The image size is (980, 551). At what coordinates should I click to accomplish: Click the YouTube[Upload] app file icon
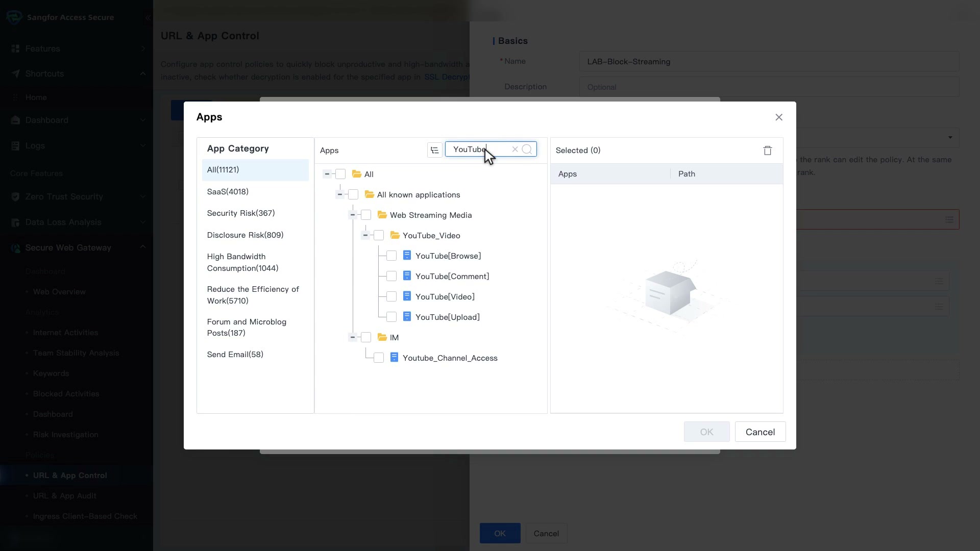407,317
